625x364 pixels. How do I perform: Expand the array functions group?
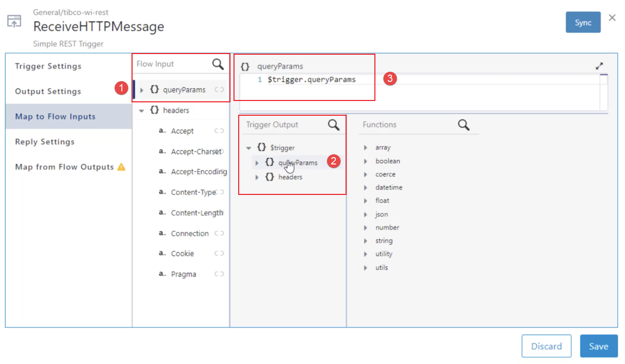366,148
